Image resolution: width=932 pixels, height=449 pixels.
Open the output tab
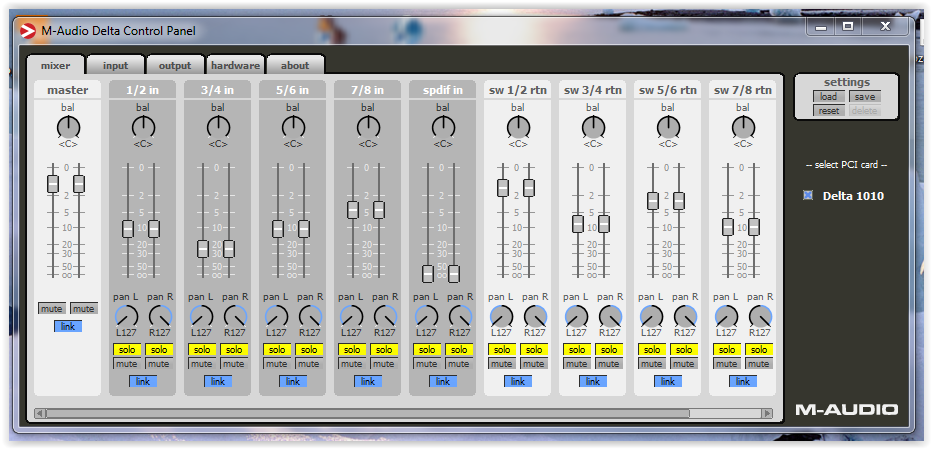click(x=175, y=66)
